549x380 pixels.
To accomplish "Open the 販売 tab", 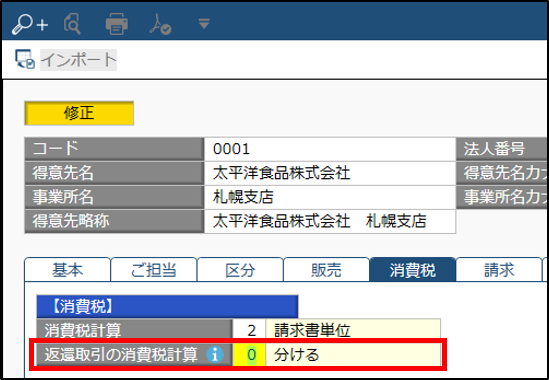I will [x=326, y=270].
